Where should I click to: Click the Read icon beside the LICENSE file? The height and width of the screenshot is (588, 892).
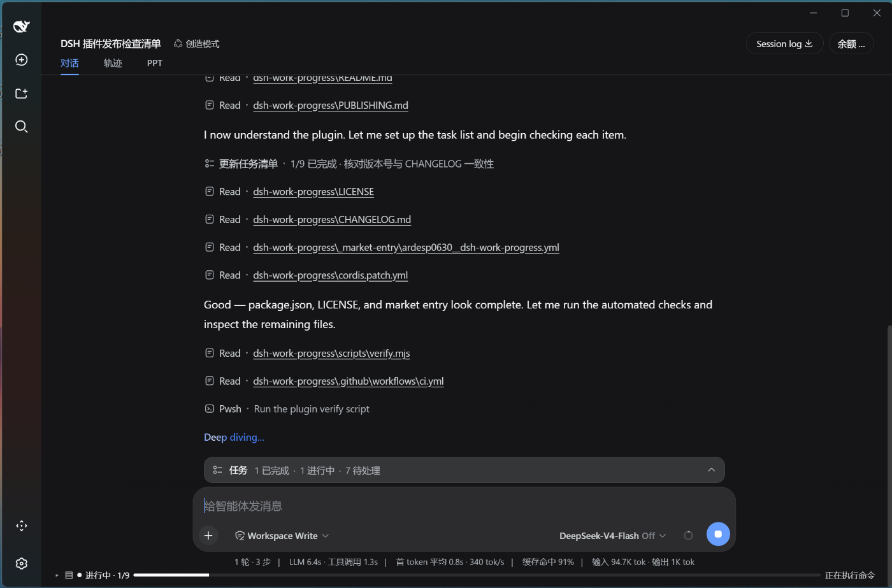point(209,192)
